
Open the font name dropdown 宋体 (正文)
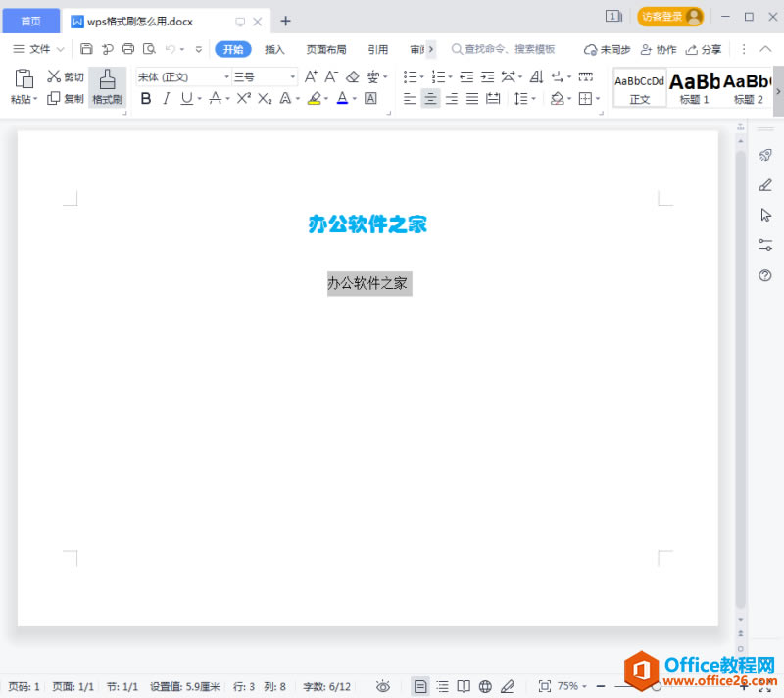tap(226, 77)
